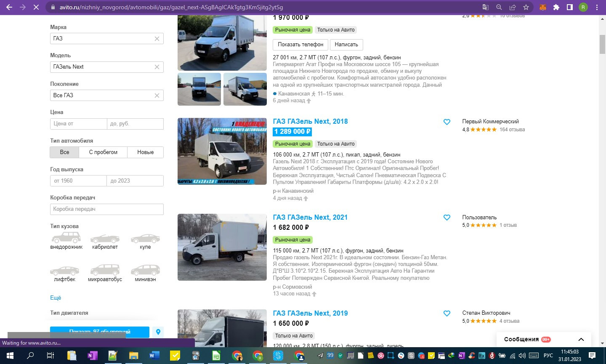Viewport: 606px width, 364px height.
Task: Choose Новые vehicle type
Action: click(146, 152)
